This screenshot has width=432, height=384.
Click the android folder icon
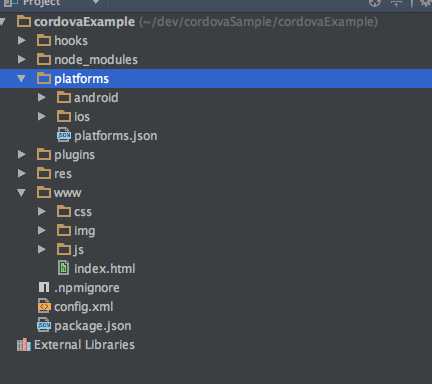[x=64, y=97]
